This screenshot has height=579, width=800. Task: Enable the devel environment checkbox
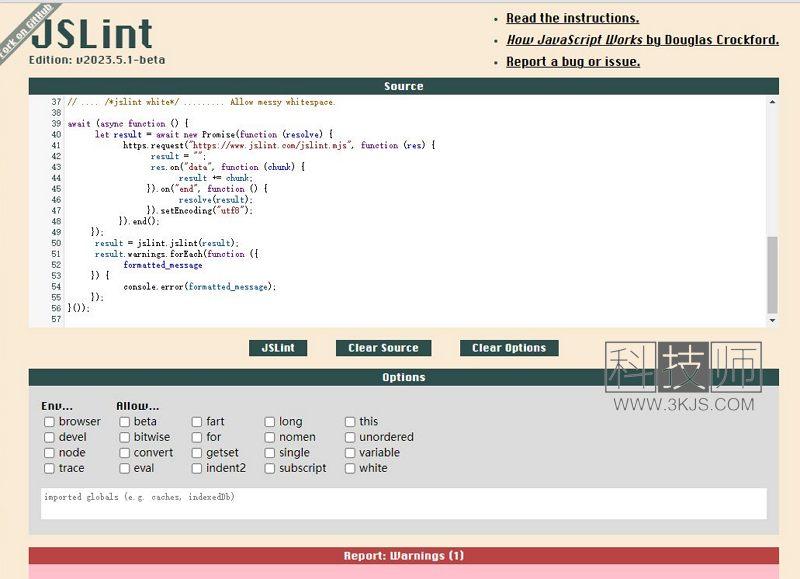(49, 437)
